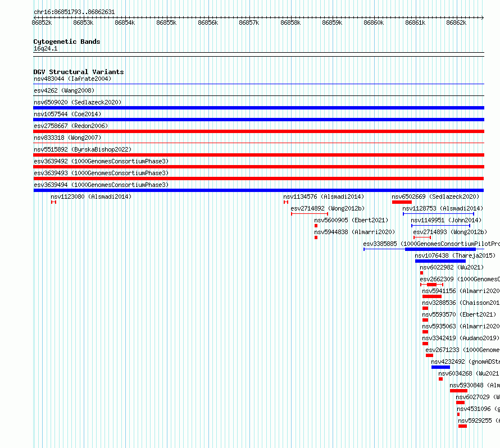Image resolution: width=500 pixels, height=448 pixels.
Task: Open variant nsv833318 (Wong2007)
Action: [x=67, y=138]
